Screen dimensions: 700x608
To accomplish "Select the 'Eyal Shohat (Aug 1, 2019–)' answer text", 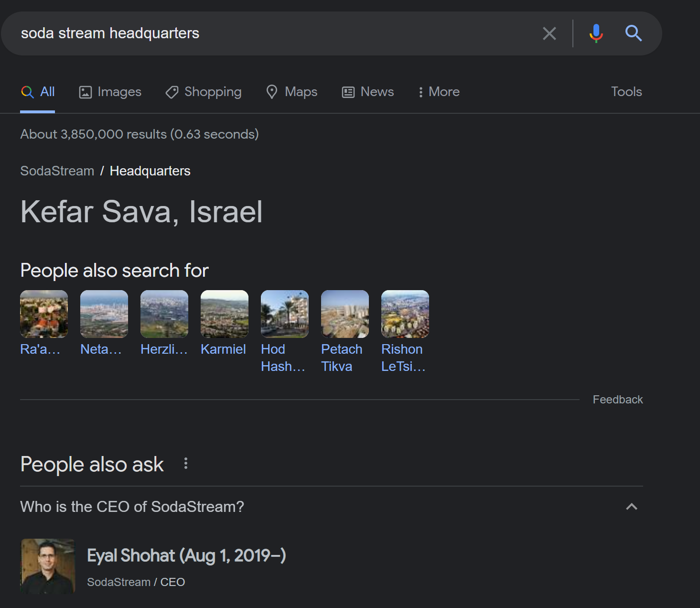I will pyautogui.click(x=186, y=555).
